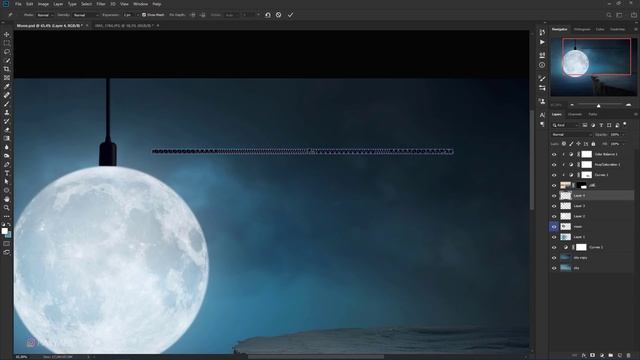Select the Magic Wand tool

(7, 60)
